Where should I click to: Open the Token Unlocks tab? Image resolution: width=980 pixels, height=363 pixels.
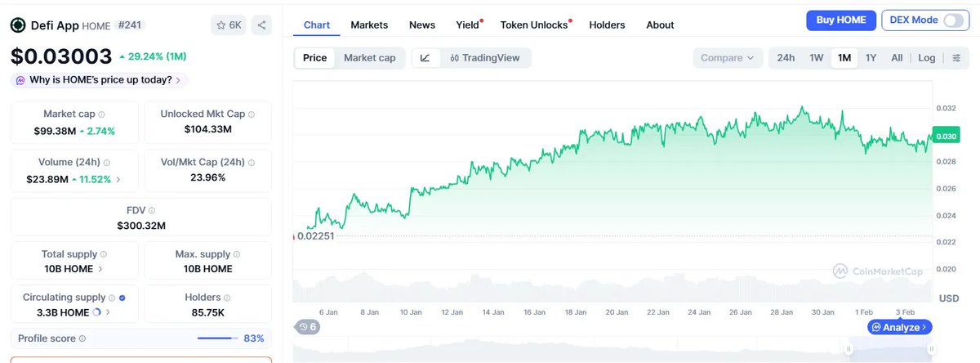(x=534, y=25)
